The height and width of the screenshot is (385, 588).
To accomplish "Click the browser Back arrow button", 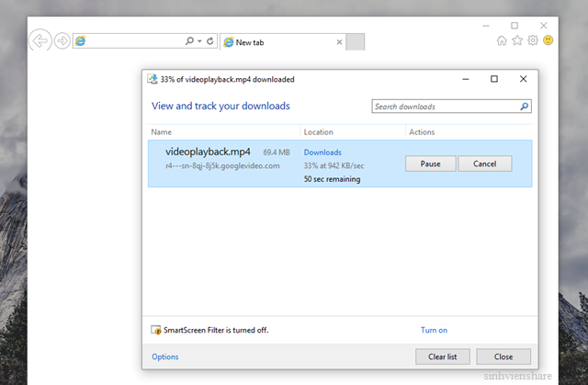I will pyautogui.click(x=40, y=41).
